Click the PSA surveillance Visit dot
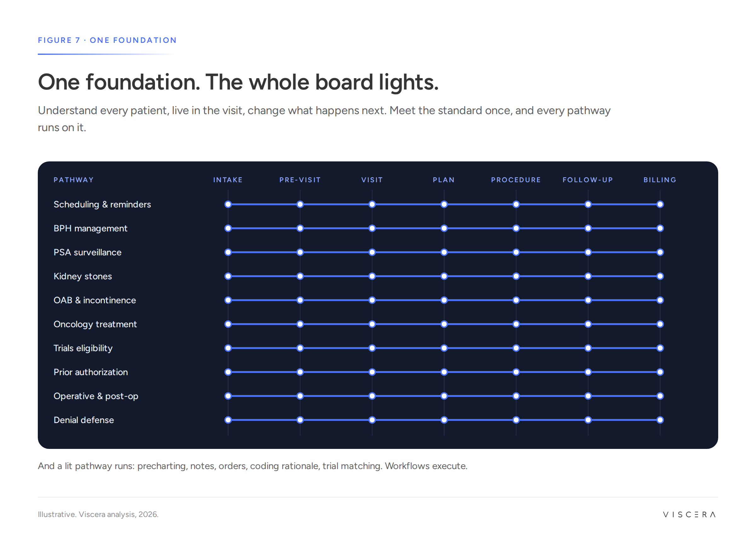 [x=372, y=253]
